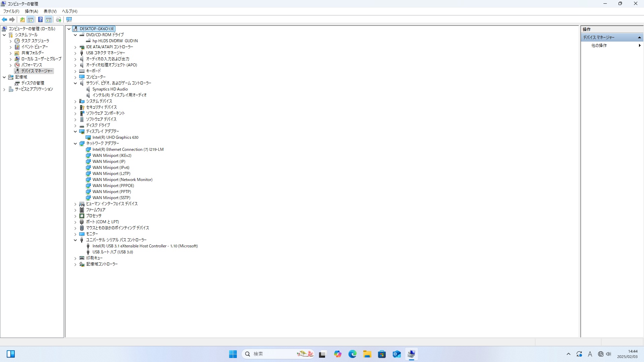Open the Windows Start button
The image size is (644, 362).
[233, 354]
